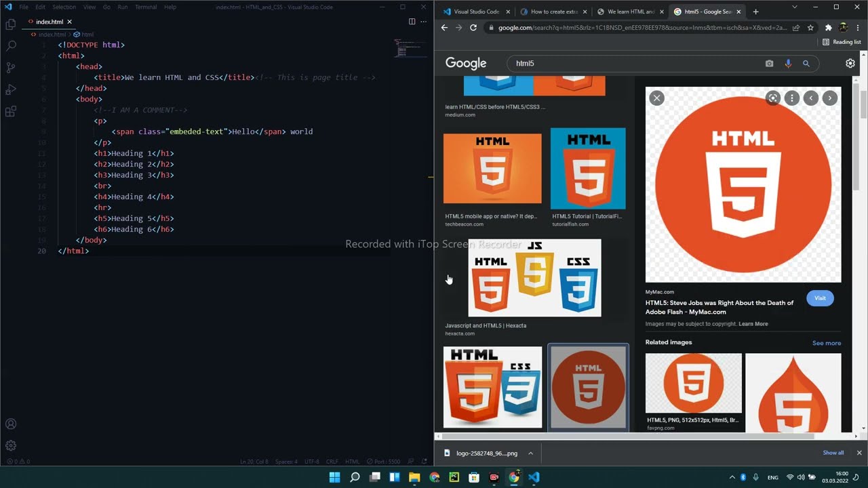The height and width of the screenshot is (488, 868).
Task: Change encoding via UTF-8 status item
Action: [312, 462]
